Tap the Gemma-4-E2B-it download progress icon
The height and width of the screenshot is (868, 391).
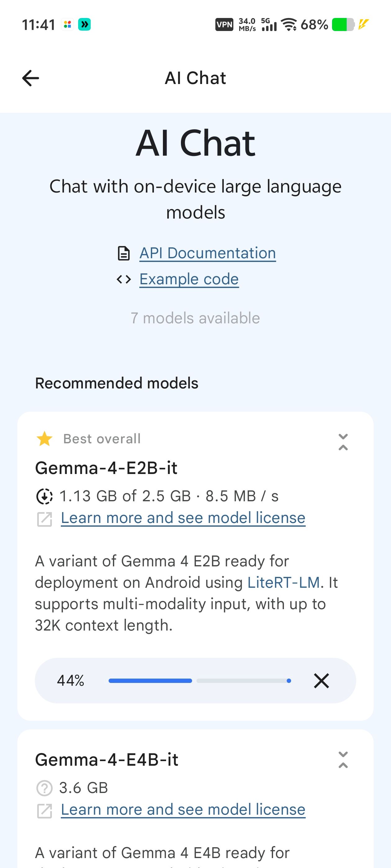pos(44,496)
